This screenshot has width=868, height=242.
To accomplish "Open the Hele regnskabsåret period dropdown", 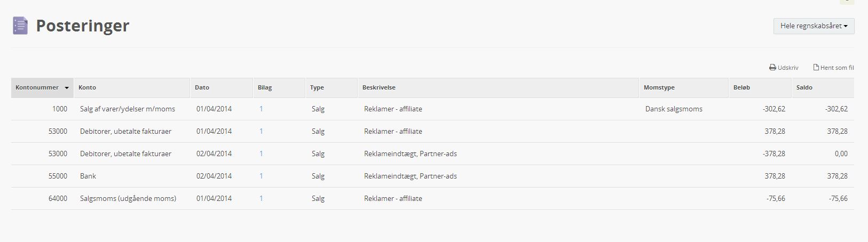I will (814, 26).
